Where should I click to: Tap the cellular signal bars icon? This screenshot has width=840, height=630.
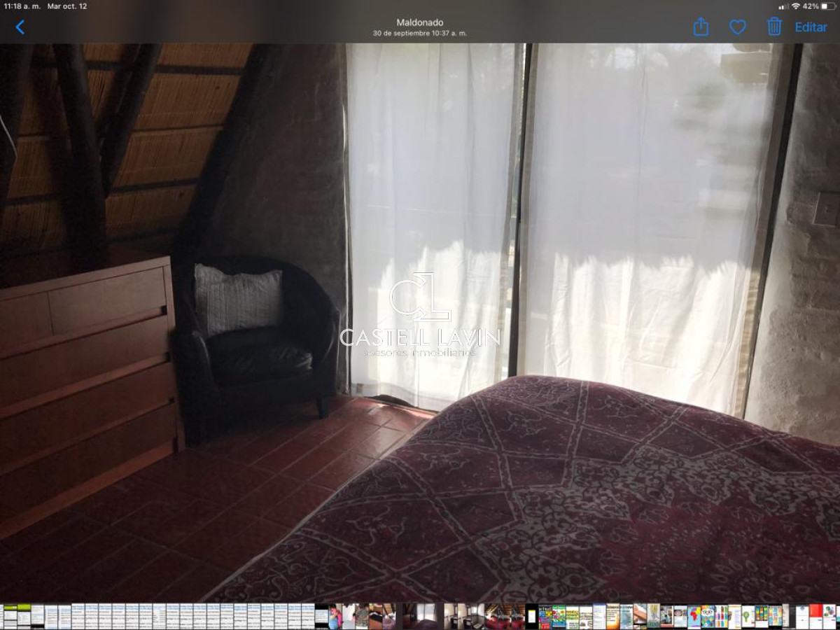(x=783, y=6)
